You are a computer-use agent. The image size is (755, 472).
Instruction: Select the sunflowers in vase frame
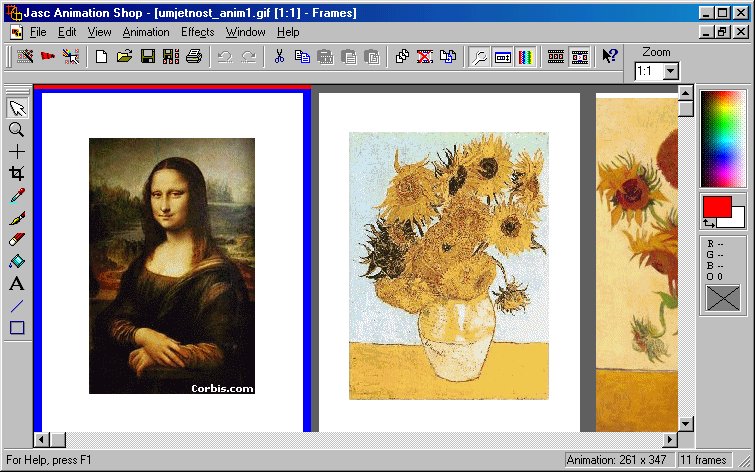click(x=449, y=262)
